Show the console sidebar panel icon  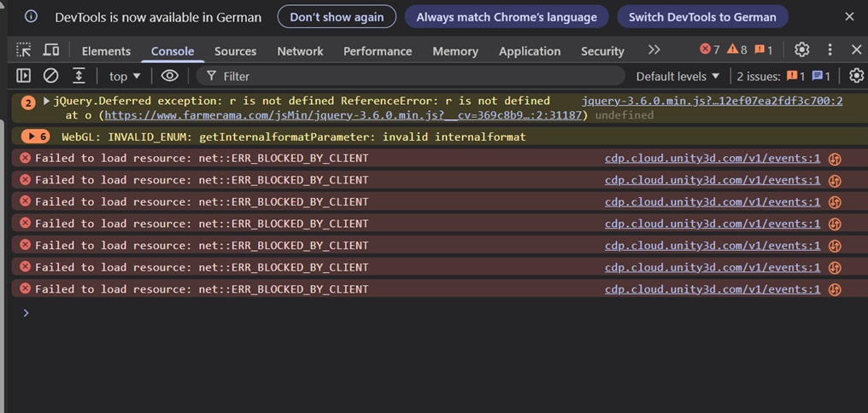[23, 76]
